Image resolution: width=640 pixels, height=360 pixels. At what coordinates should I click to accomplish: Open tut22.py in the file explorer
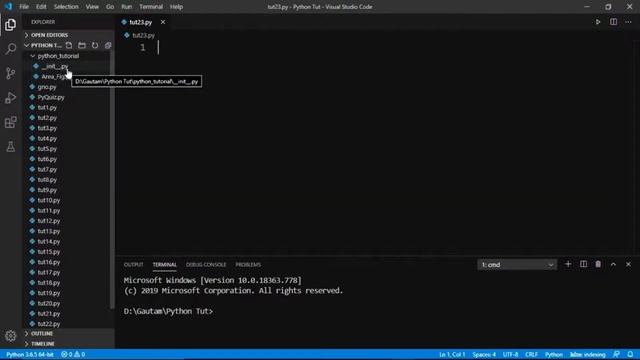tap(49, 324)
